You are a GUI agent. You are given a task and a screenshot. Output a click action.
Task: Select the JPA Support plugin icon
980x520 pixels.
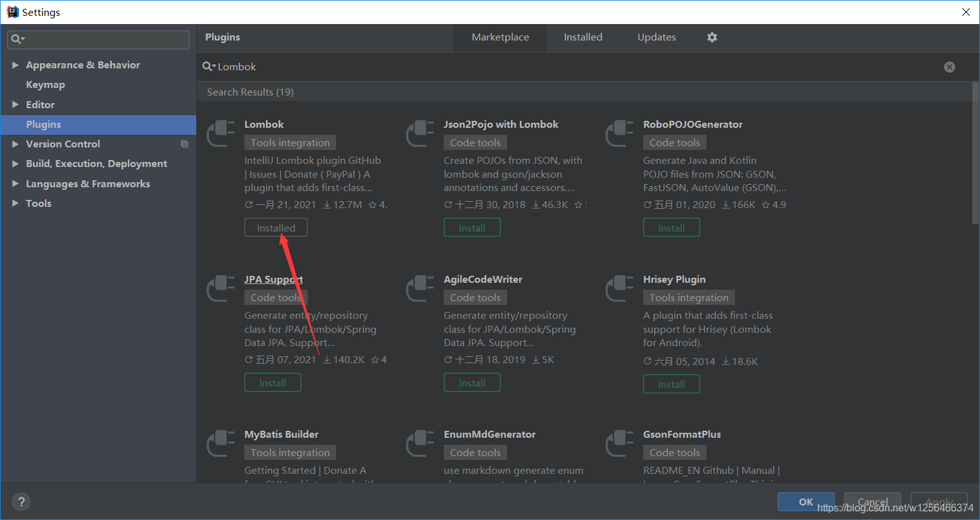pyautogui.click(x=221, y=288)
